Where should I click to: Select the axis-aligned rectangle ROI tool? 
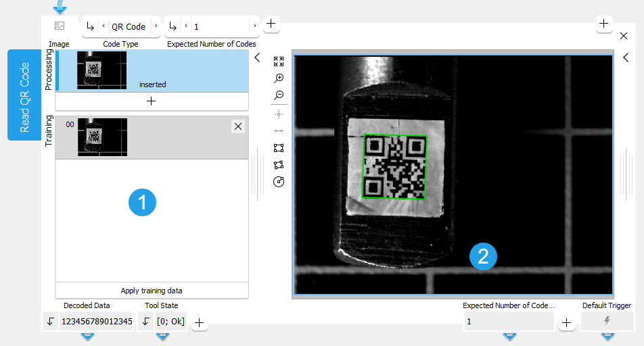279,148
